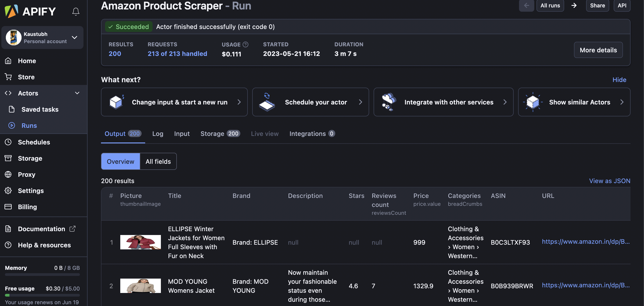Open Store via the cart icon
Screen dimensions: 644x306
[8, 77]
